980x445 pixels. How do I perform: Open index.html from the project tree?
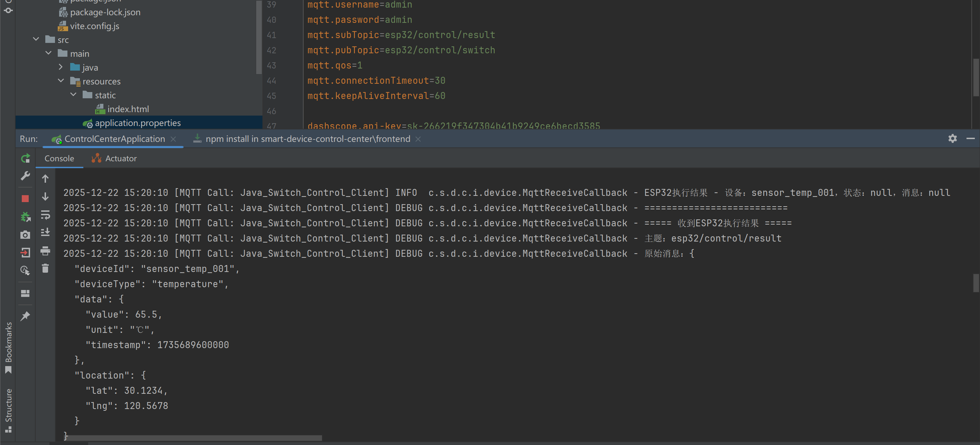click(x=128, y=109)
